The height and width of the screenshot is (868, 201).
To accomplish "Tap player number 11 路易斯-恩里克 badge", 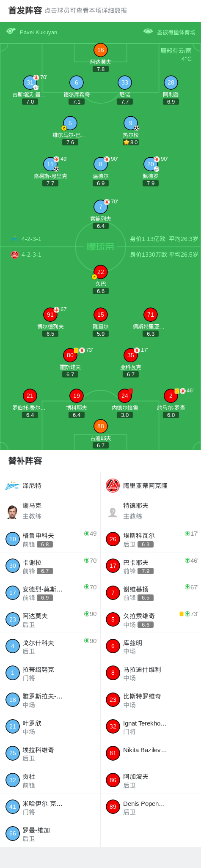I will pos(50,164).
